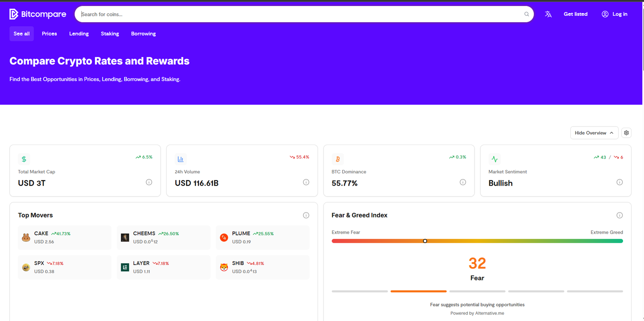Screen dimensions: 644x321
Task: Click the Extreme Greed label
Action: pos(607,232)
